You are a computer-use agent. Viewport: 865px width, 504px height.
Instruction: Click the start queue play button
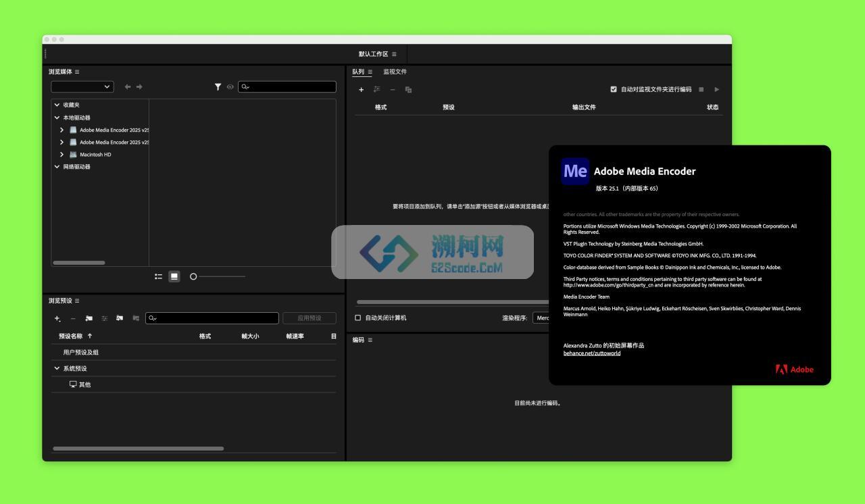[717, 89]
